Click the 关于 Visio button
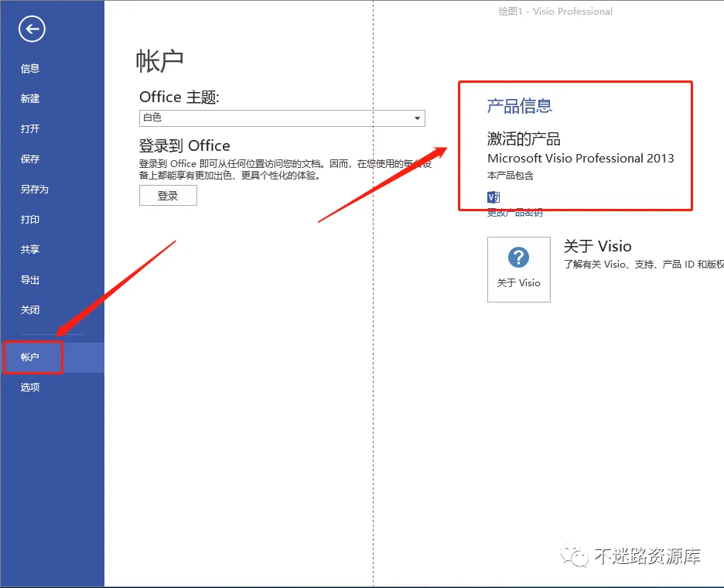The width and height of the screenshot is (724, 588). pyautogui.click(x=519, y=270)
